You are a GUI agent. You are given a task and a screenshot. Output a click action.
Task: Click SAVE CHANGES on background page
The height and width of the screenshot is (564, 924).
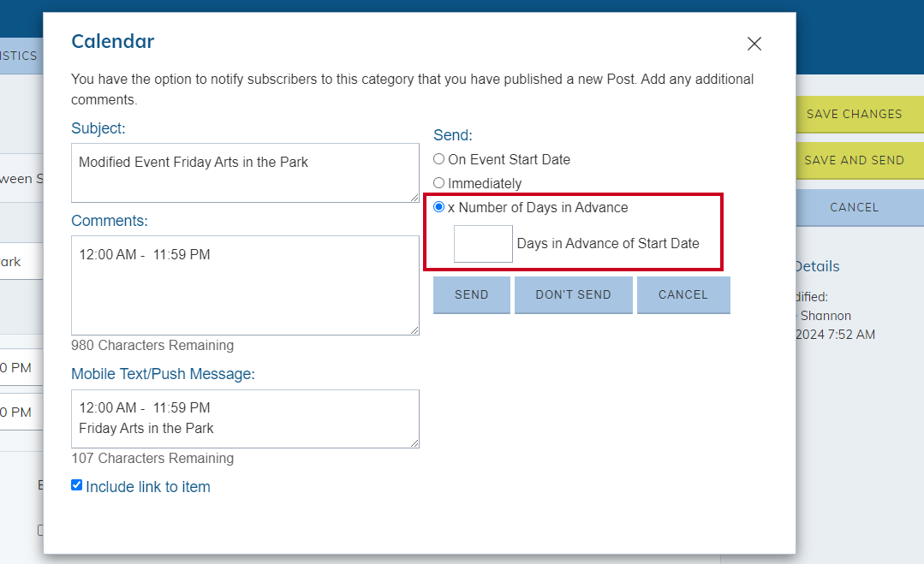coord(860,114)
